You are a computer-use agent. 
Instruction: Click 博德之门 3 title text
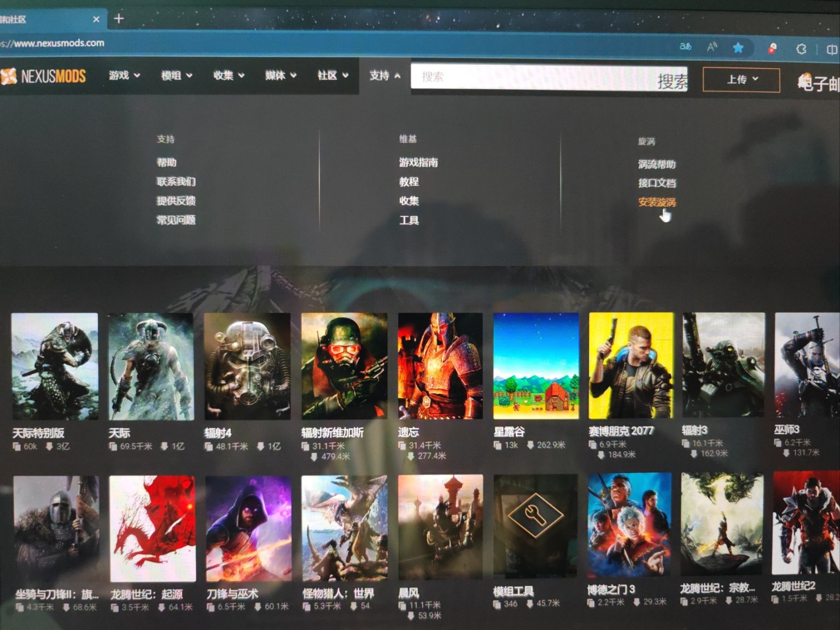(611, 590)
